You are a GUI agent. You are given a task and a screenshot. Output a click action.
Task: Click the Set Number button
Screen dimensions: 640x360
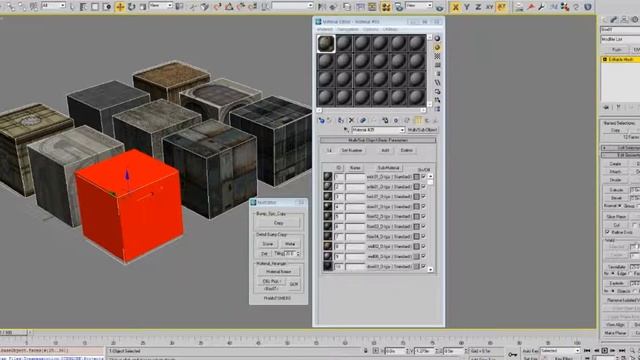(x=352, y=150)
